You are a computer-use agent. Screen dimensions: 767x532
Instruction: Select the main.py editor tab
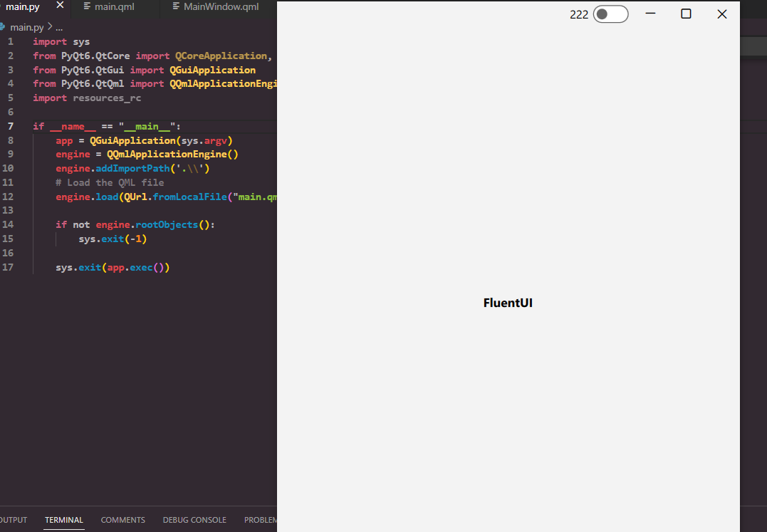(x=21, y=6)
